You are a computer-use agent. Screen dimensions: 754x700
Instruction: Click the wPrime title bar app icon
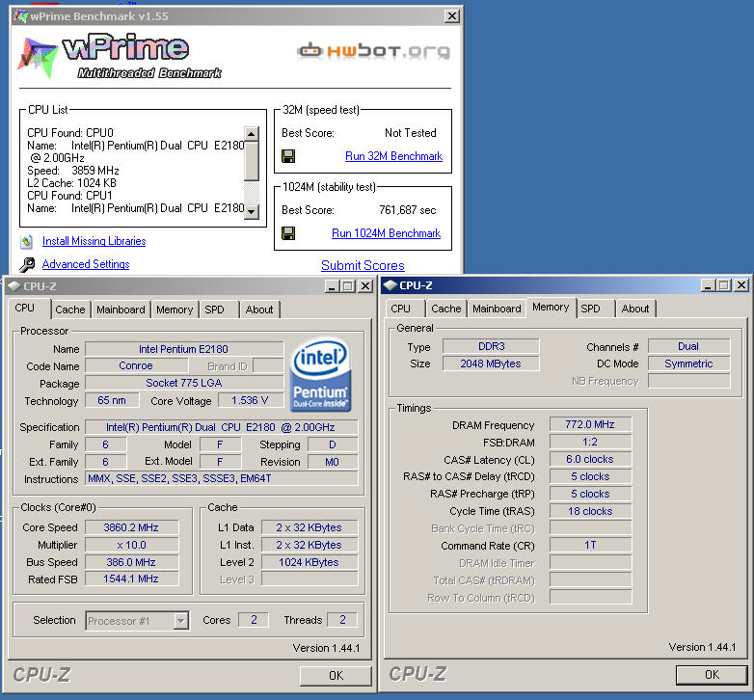20,15
